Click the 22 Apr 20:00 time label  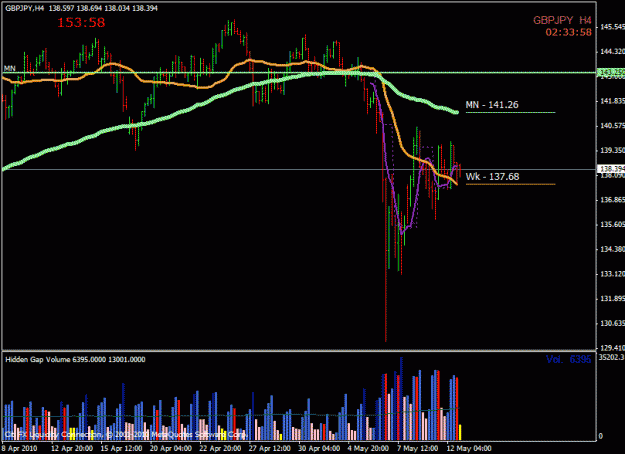pyautogui.click(x=220, y=448)
